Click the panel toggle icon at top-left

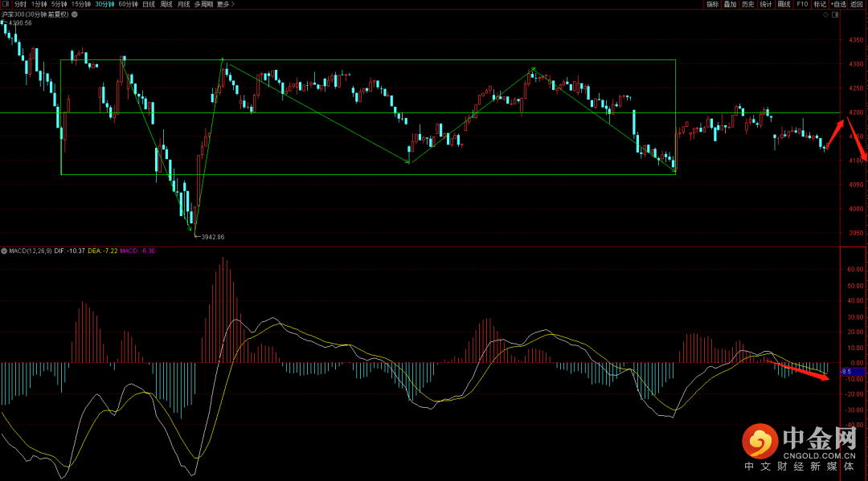(6, 4)
